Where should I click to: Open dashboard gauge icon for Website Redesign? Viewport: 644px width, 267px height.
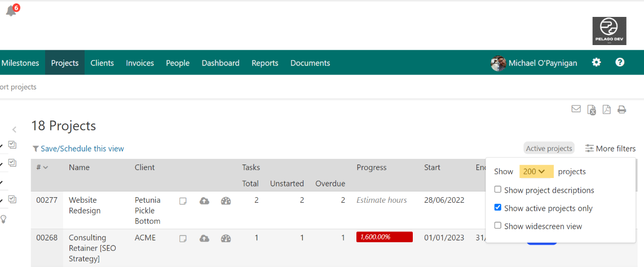click(x=226, y=201)
